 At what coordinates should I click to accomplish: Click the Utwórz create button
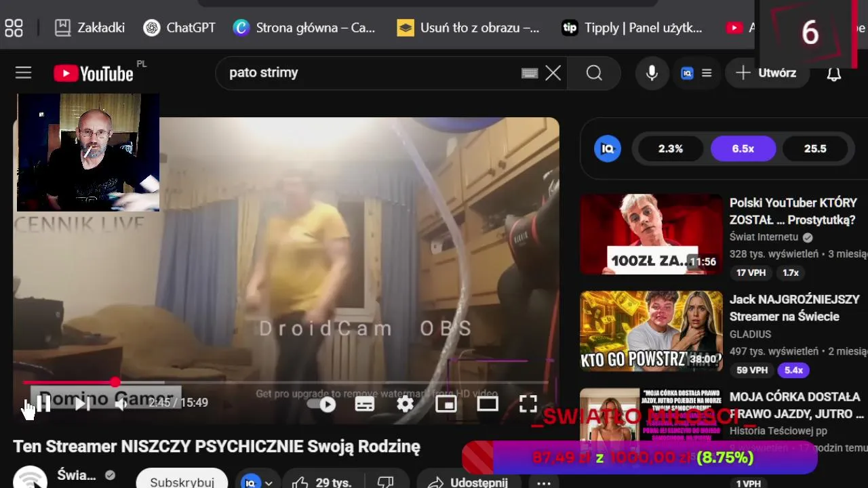pyautogui.click(x=767, y=73)
